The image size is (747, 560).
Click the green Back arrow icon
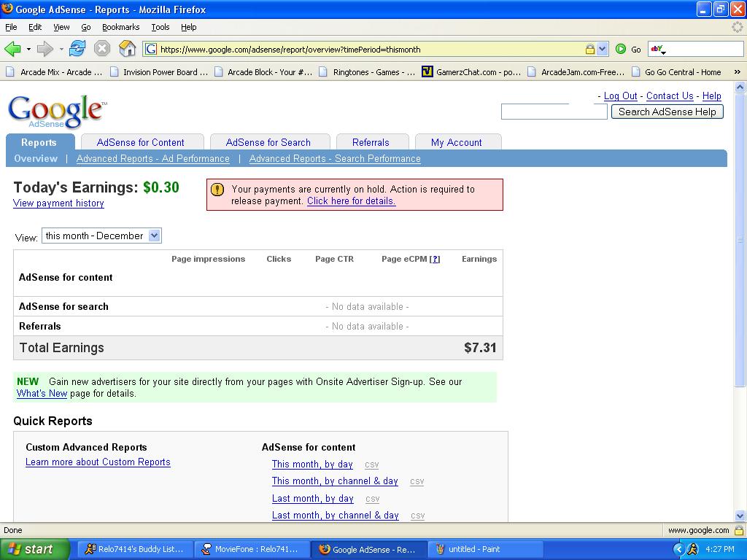click(12, 49)
